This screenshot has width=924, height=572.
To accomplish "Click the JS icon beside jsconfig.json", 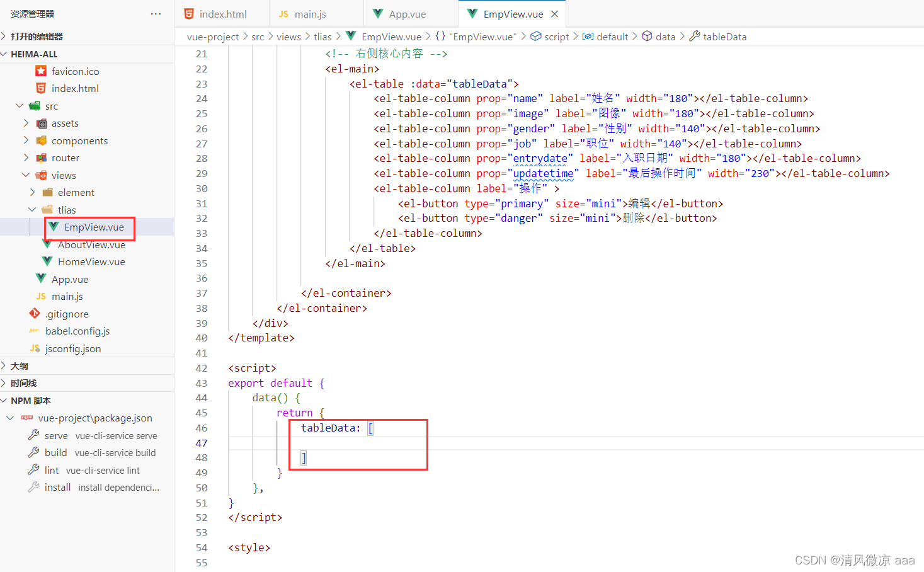I will 35,348.
